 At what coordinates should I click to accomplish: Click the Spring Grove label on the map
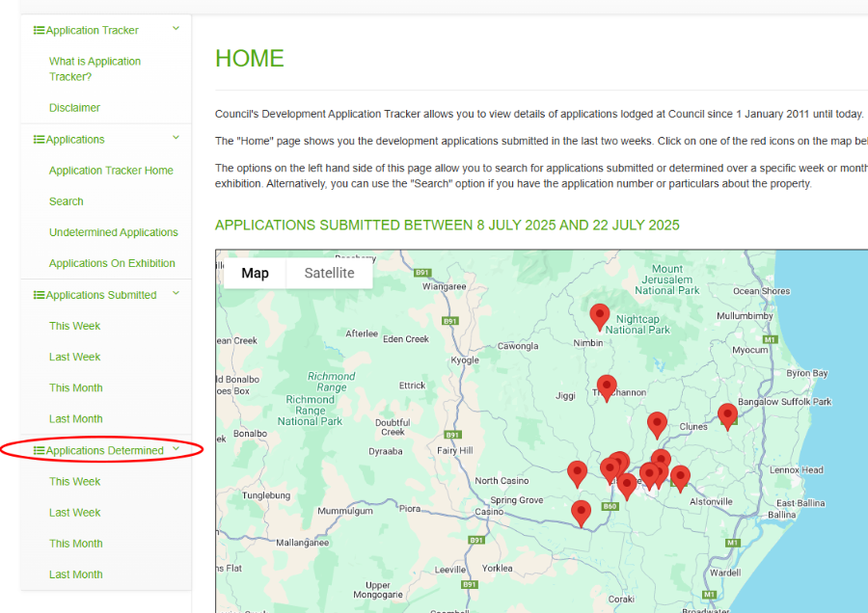pyautogui.click(x=517, y=500)
